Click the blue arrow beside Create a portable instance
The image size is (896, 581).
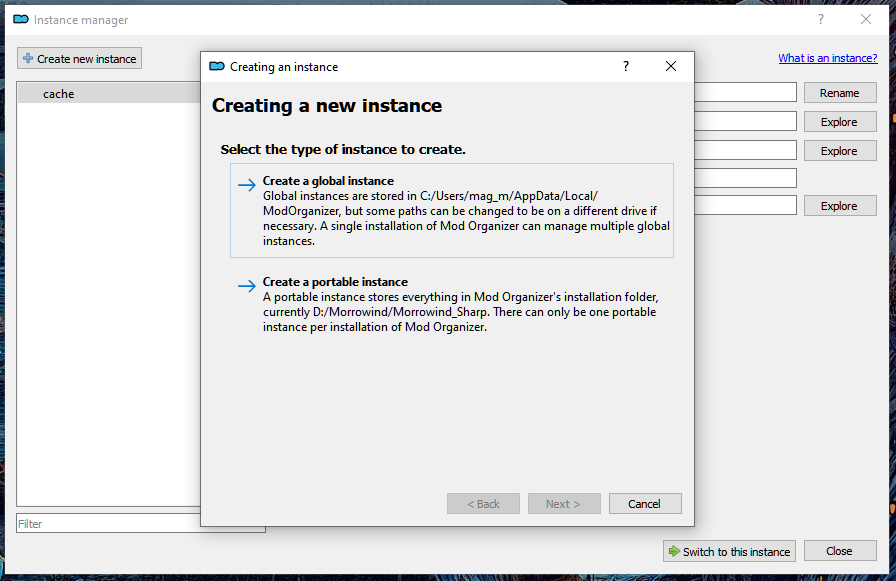click(x=246, y=286)
